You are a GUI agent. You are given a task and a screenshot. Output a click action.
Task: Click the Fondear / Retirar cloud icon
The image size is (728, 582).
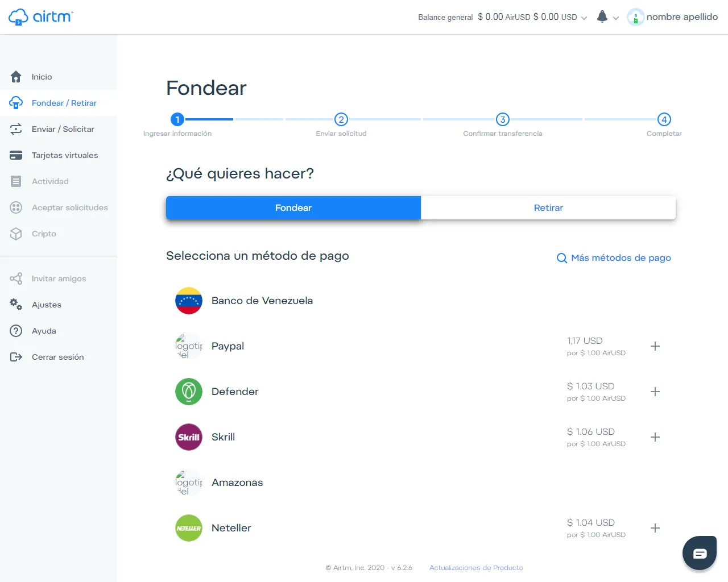pyautogui.click(x=16, y=103)
